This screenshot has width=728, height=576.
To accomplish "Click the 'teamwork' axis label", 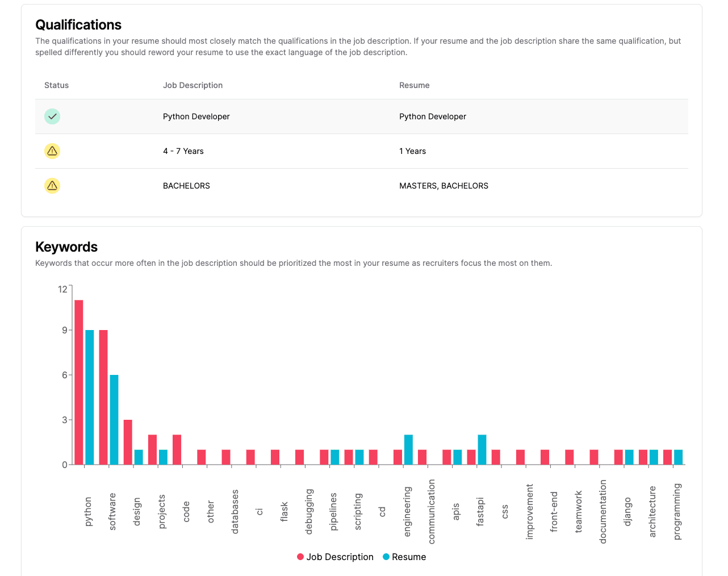I will [579, 512].
